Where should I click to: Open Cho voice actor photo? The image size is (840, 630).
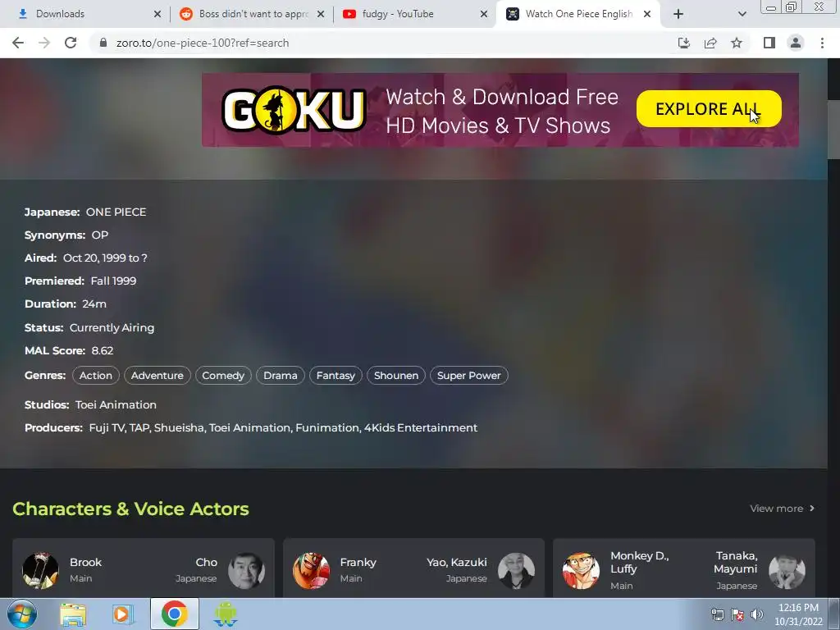pos(246,571)
